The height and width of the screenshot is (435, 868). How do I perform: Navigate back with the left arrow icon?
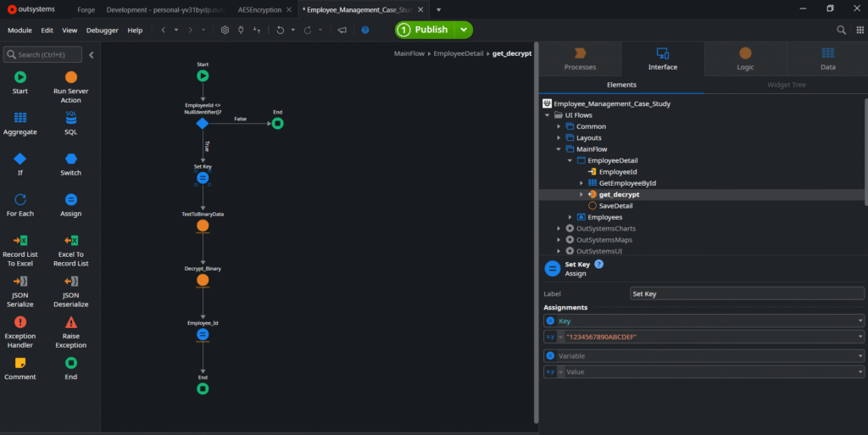[164, 30]
